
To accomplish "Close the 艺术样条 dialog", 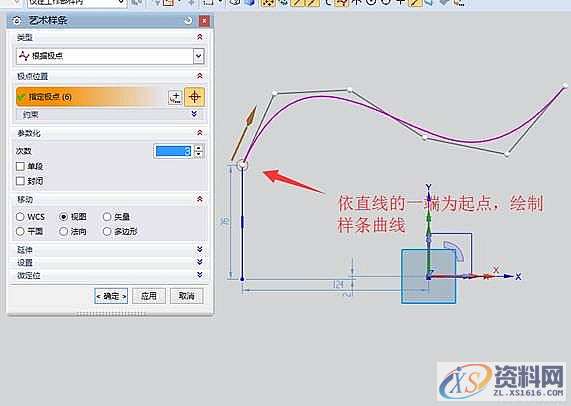I will pyautogui.click(x=204, y=21).
